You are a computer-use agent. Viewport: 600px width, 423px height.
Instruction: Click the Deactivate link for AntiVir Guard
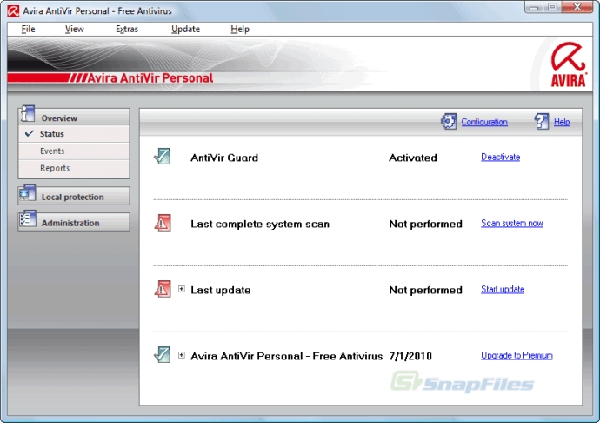tap(501, 157)
